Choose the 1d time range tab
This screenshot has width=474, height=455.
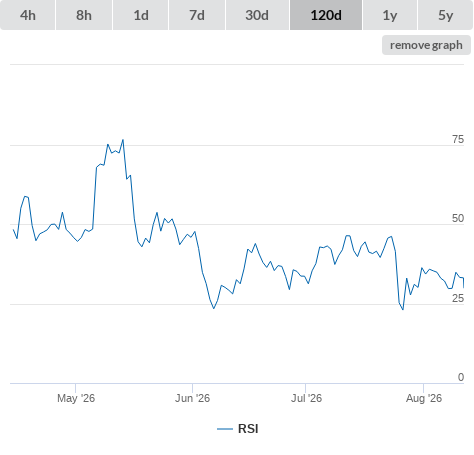pyautogui.click(x=141, y=15)
